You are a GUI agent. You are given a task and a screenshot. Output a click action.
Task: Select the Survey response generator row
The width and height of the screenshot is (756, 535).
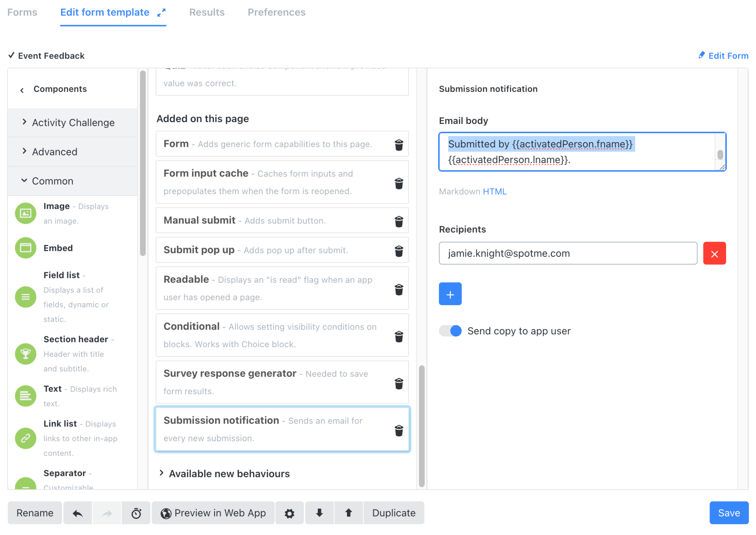click(282, 382)
